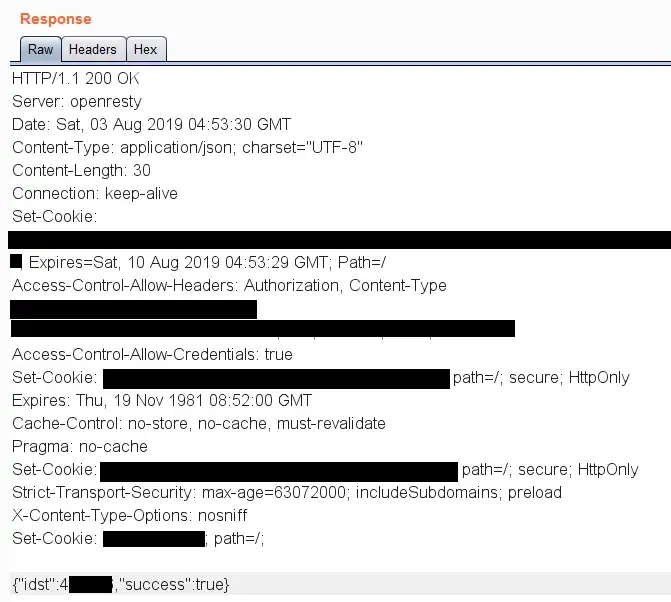
Task: Click the X-Content-Type-Options: nosniff line
Action: (x=130, y=516)
